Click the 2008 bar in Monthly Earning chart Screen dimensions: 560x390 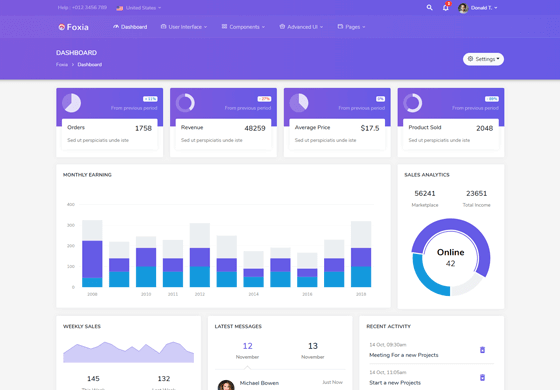click(x=92, y=254)
